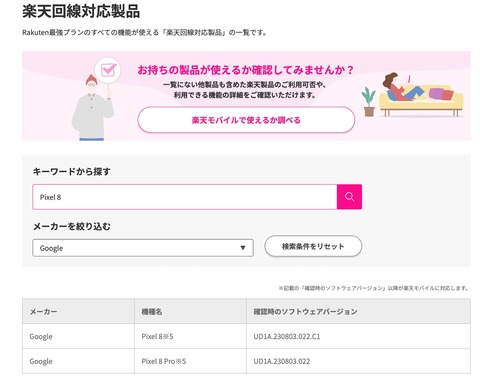Screen dimensions: 480x378
Task: Click version UD1A.230803.022.C1 cell
Action: [x=358, y=336]
